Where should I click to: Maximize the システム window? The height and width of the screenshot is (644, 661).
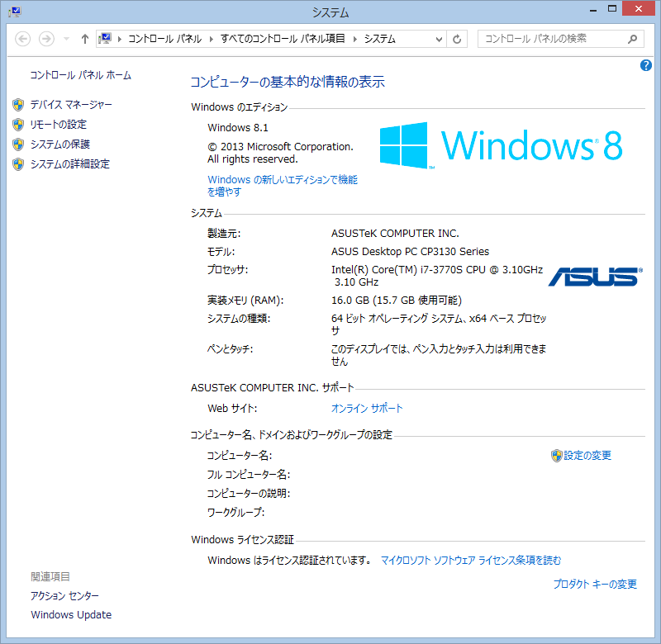(x=612, y=8)
